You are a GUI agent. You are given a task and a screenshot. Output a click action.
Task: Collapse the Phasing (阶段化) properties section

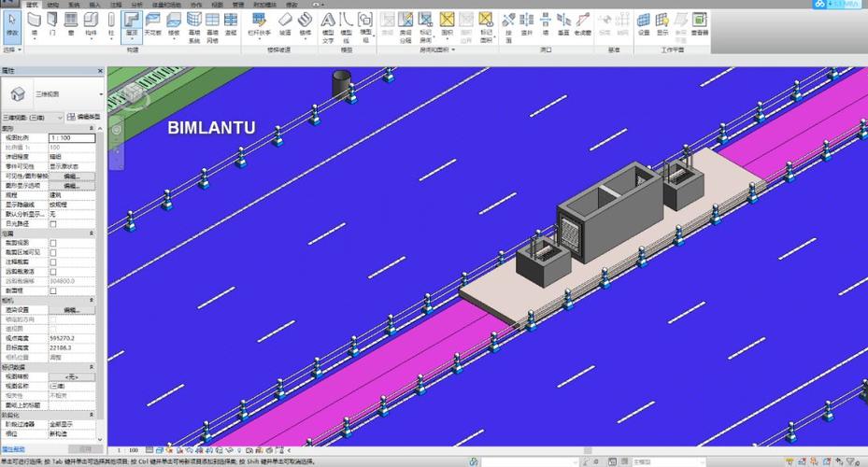pyautogui.click(x=92, y=415)
